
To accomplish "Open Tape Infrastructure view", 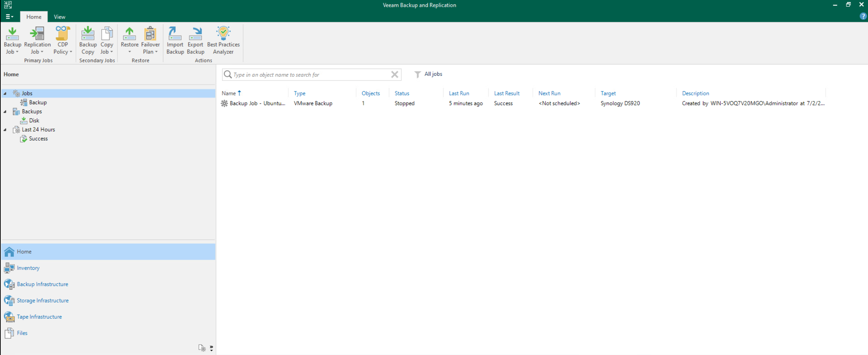I will [39, 317].
